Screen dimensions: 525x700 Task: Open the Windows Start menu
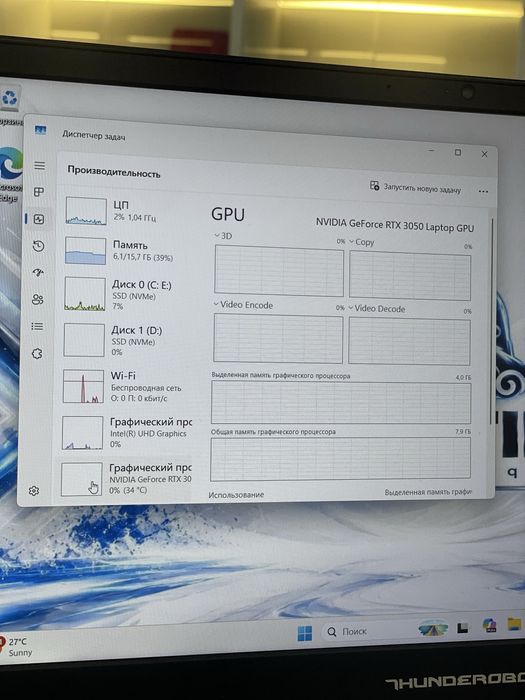(305, 633)
